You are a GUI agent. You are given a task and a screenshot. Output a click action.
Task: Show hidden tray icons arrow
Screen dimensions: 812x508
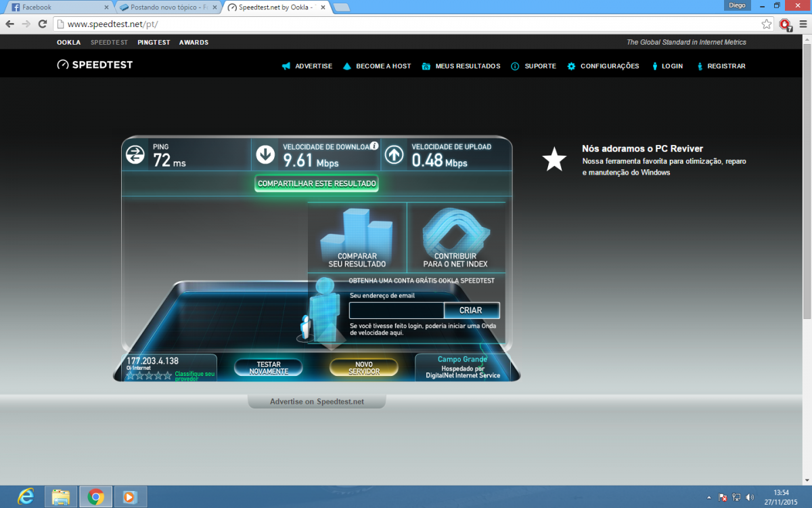pos(710,497)
